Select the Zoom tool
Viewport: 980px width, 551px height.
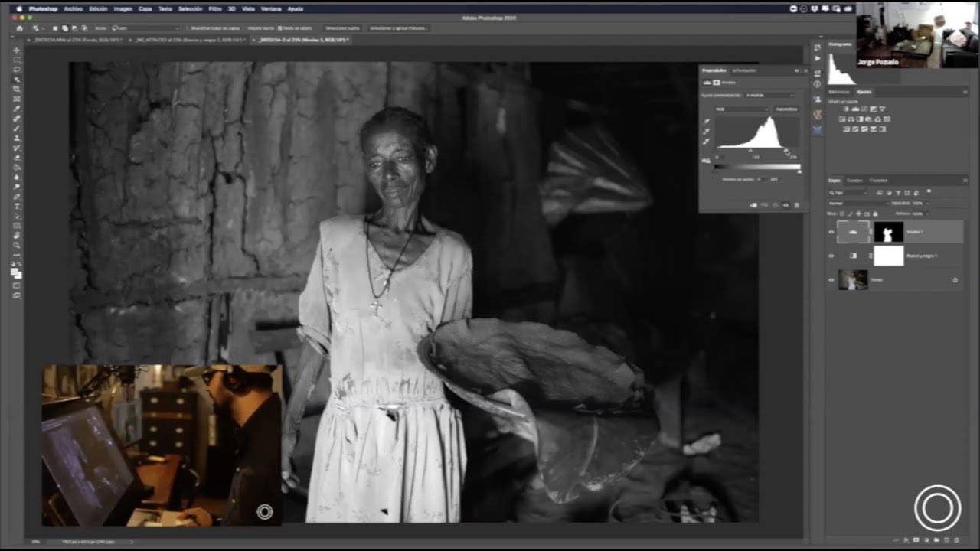pyautogui.click(x=17, y=246)
